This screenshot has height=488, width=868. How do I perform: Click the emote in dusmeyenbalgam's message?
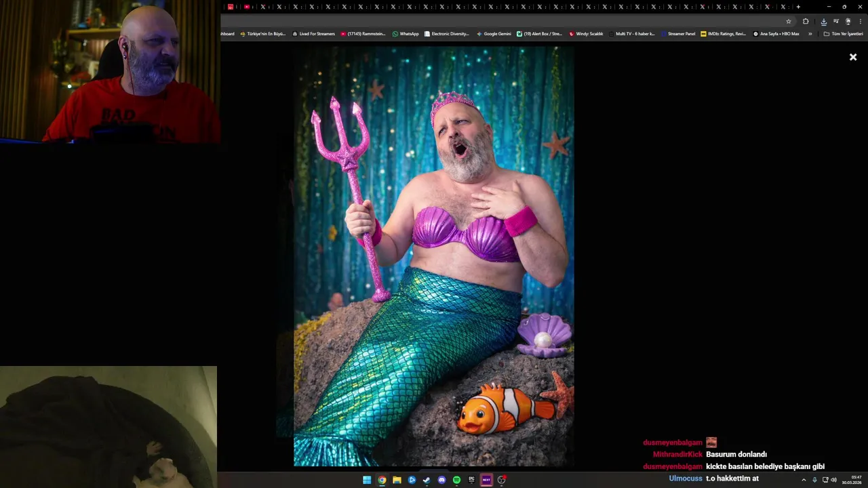[711, 443]
